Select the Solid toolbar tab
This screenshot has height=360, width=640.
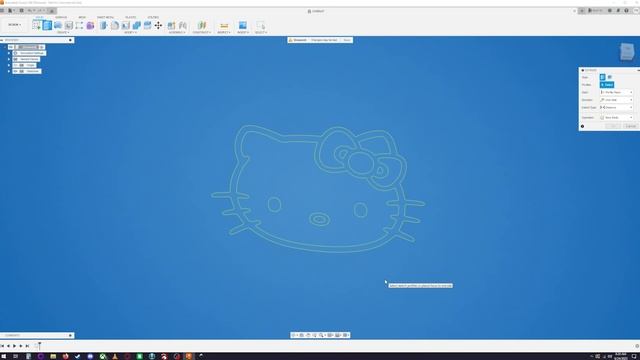40,17
